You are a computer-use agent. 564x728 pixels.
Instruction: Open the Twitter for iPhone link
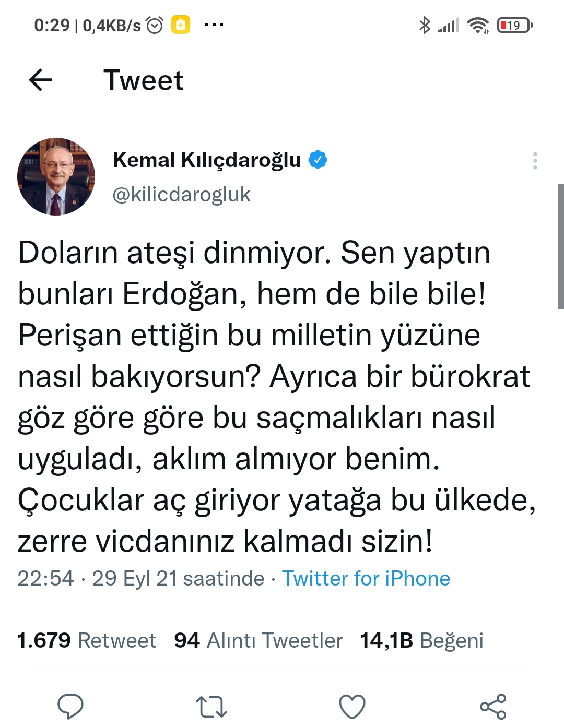coord(366,578)
